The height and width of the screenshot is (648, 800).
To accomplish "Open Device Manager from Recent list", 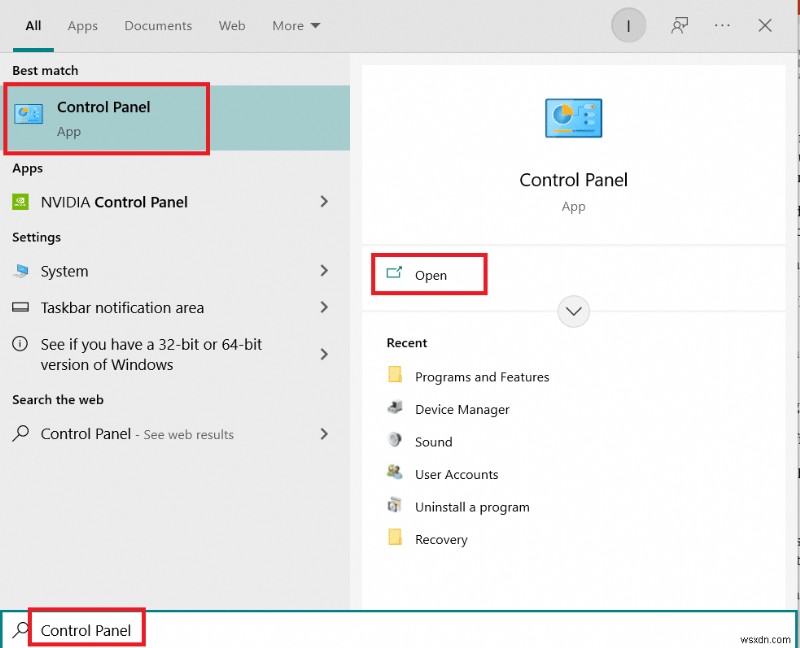I will (x=462, y=409).
